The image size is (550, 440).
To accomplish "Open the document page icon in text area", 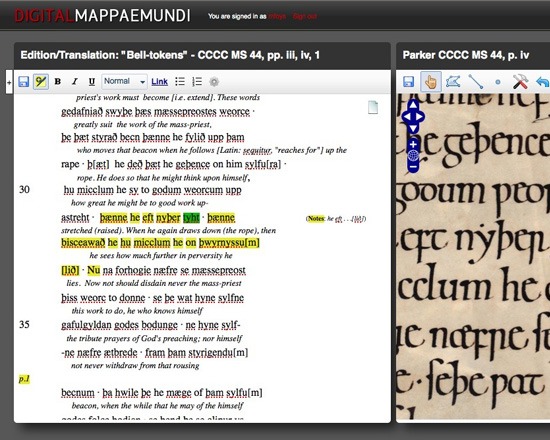I will [x=373, y=107].
